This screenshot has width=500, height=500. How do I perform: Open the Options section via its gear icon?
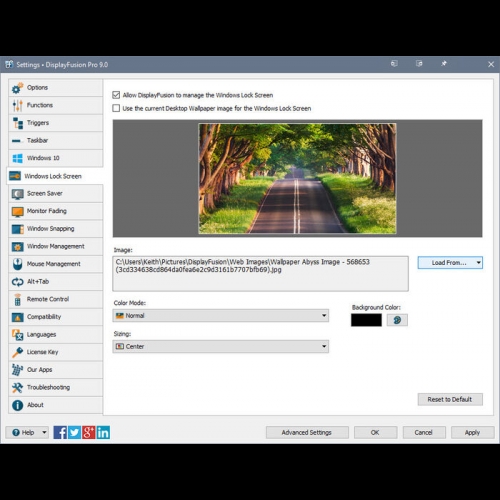[x=17, y=88]
